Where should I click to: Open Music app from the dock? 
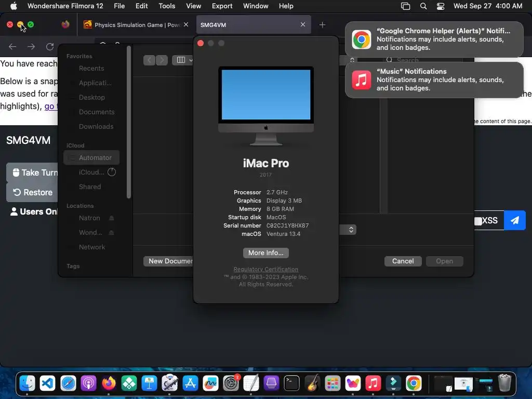coord(373,383)
